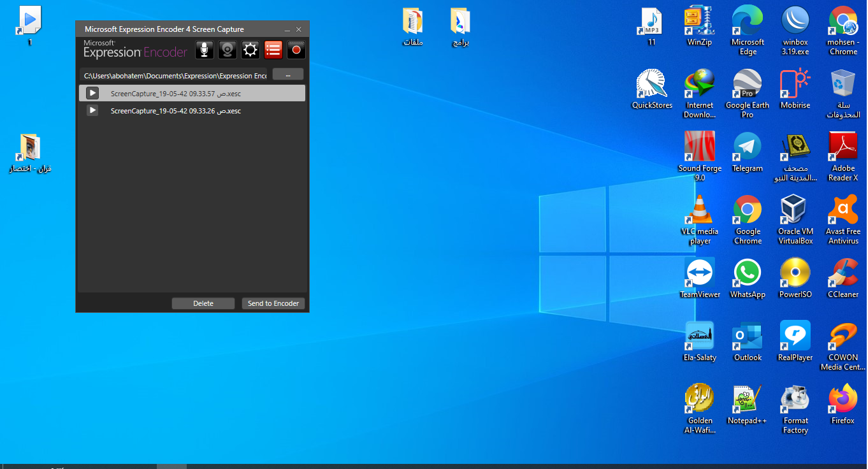Launch Outlook from desktop
This screenshot has height=469, width=868.
[748, 341]
